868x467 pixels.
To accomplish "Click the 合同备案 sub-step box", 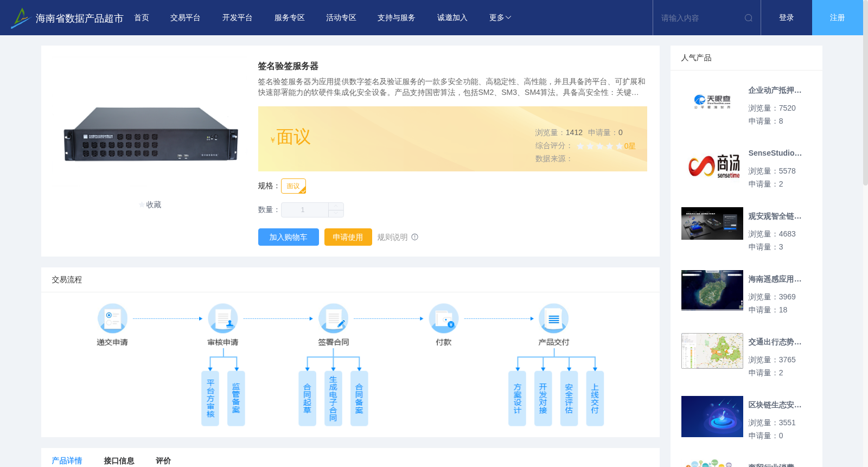I will (359, 399).
